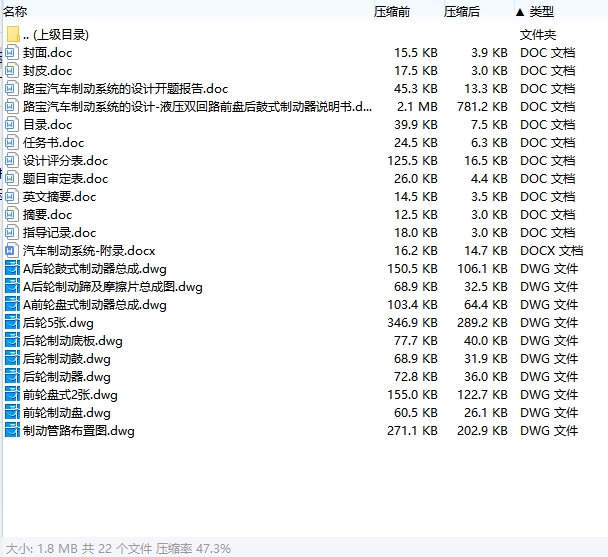Select 汽车制动系统-附录.docx file name

(89, 251)
